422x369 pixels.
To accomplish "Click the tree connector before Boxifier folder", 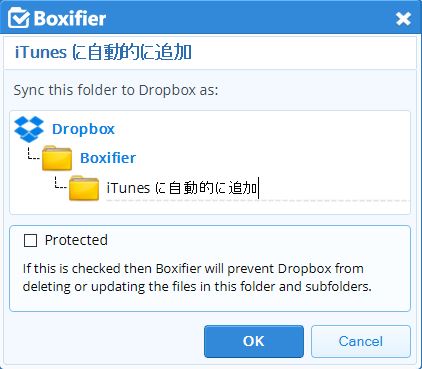I will click(x=33, y=154).
